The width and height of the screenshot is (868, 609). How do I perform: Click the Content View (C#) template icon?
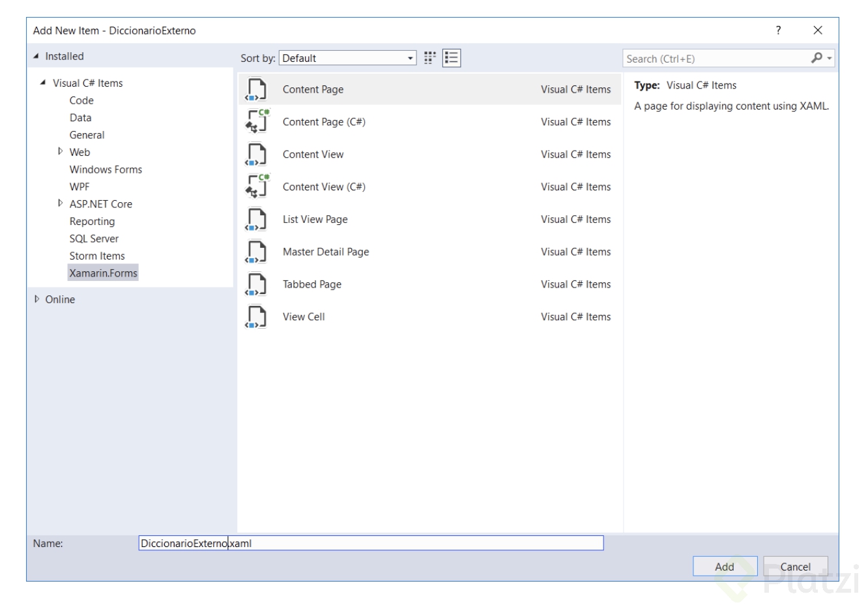click(256, 187)
